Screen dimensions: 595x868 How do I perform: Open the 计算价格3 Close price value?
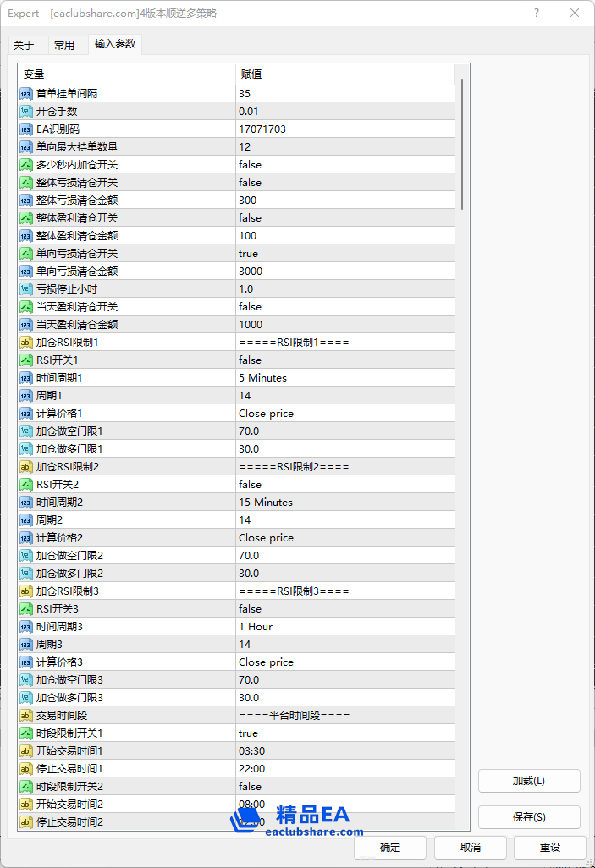pyautogui.click(x=344, y=662)
